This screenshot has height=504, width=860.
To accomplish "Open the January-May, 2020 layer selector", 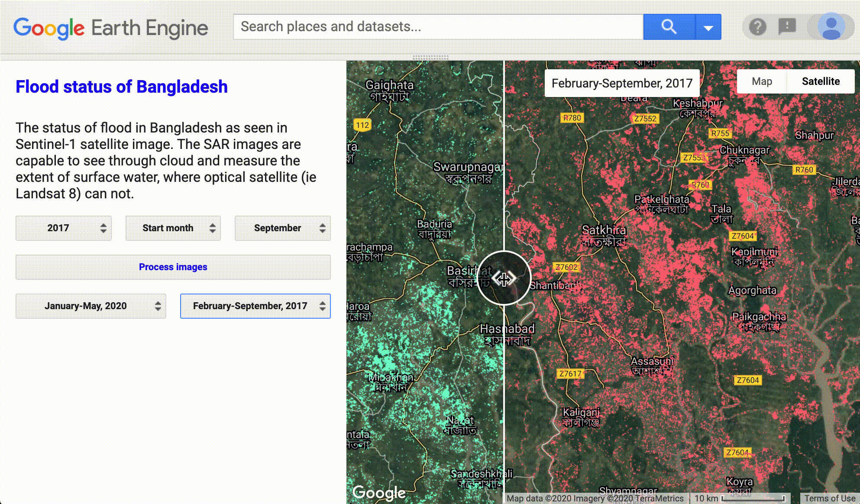I will click(91, 306).
